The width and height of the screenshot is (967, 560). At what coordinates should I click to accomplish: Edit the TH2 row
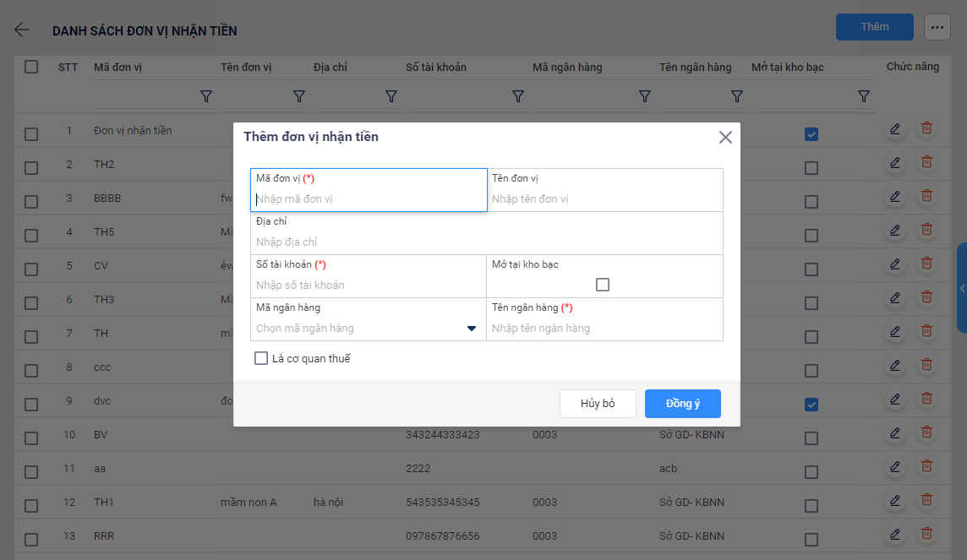895,163
